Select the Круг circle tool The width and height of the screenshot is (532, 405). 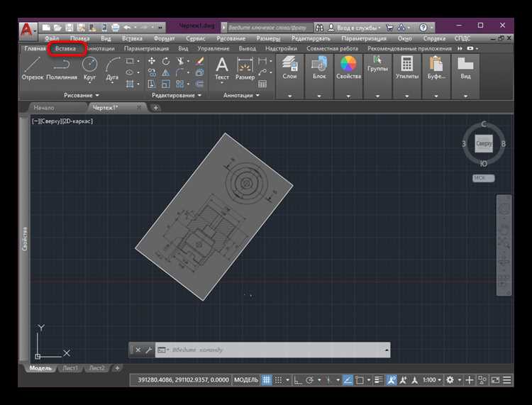pyautogui.click(x=89, y=69)
